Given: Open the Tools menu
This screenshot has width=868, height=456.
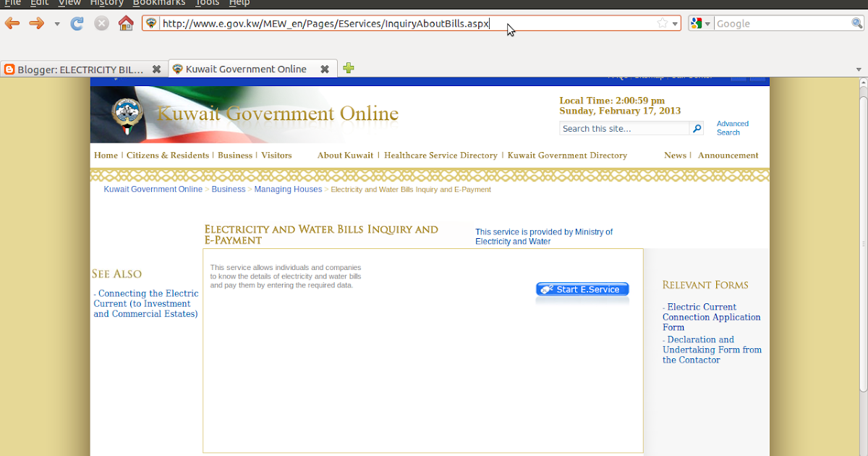Looking at the screenshot, I should tap(207, 3).
